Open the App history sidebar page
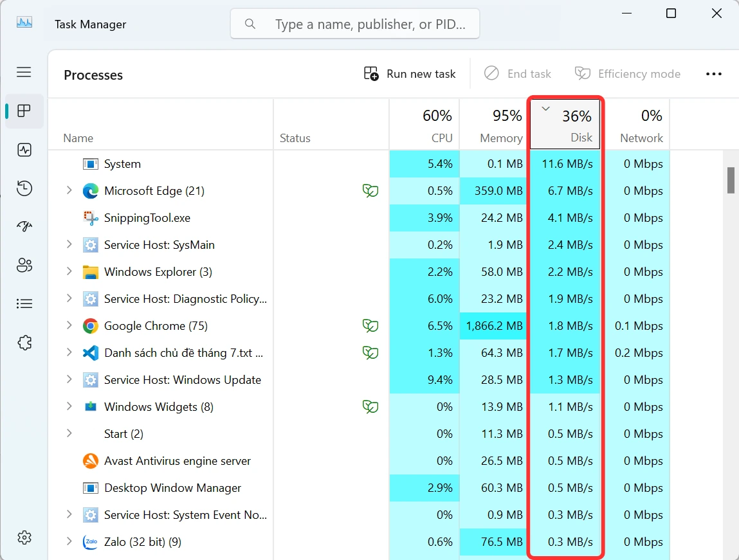 (x=24, y=188)
